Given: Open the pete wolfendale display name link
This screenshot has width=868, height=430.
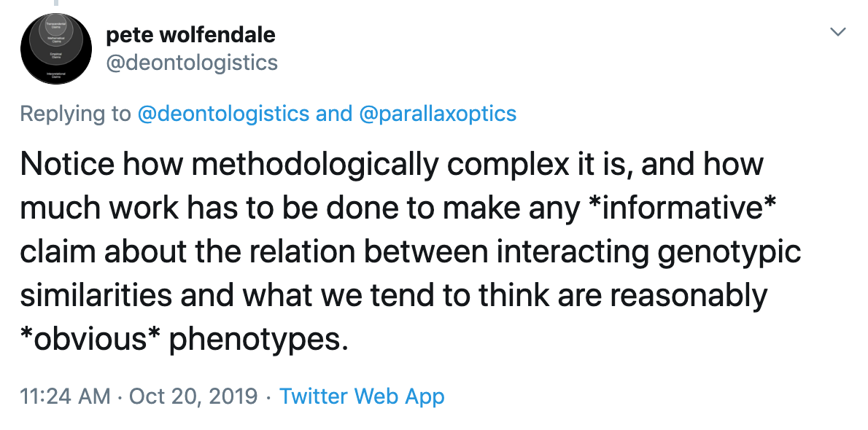Looking at the screenshot, I should [x=190, y=34].
